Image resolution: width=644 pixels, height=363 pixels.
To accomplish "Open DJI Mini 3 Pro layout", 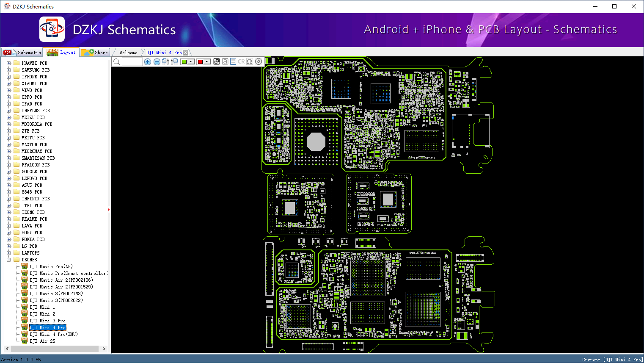I will point(47,321).
